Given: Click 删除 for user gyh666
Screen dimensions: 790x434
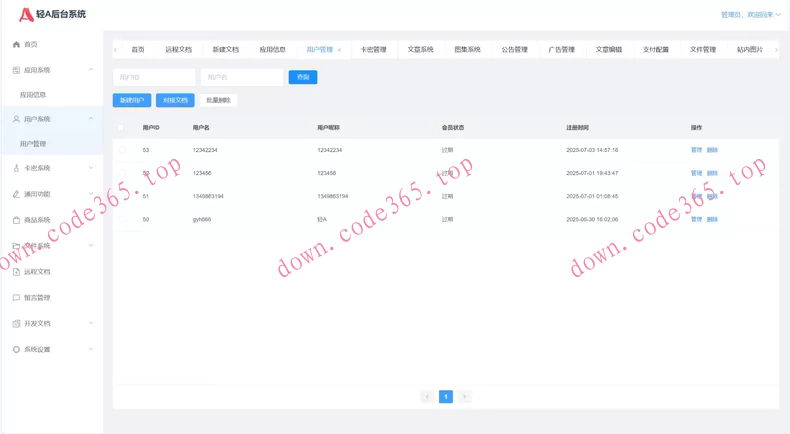Looking at the screenshot, I should 712,219.
